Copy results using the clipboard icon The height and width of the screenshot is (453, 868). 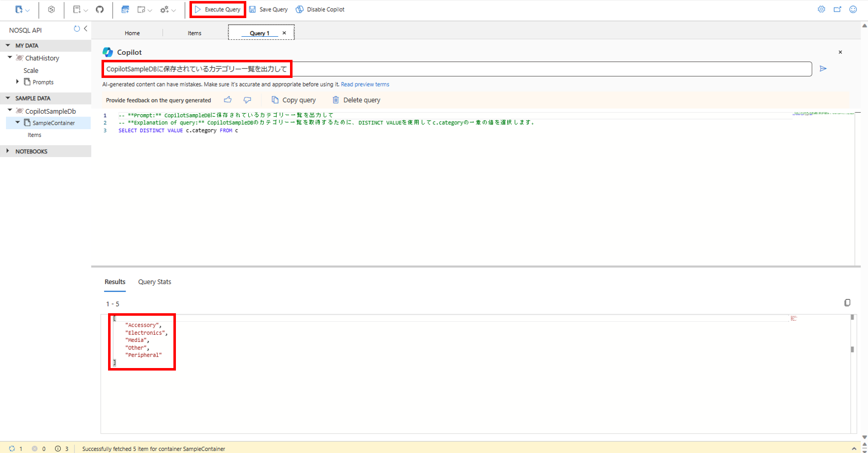point(847,303)
